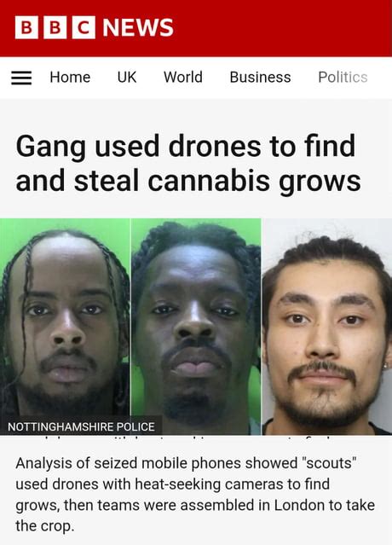
Task: Tap the NEWS wordmark in header
Action: click(138, 27)
